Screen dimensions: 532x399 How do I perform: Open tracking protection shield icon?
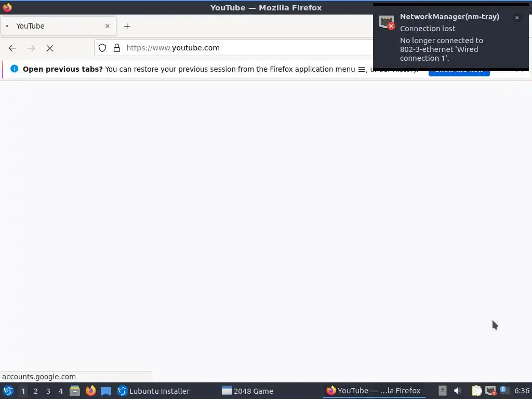[x=102, y=48]
